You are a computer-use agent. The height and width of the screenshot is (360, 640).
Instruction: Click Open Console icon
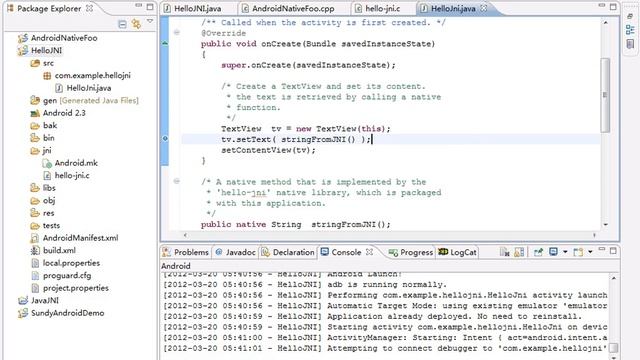pos(578,252)
